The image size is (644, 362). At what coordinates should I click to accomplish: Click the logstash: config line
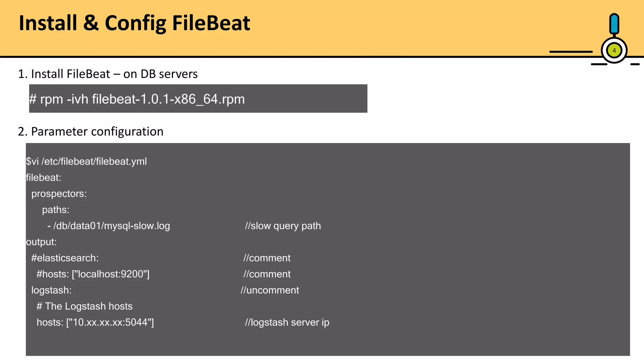coord(51,290)
